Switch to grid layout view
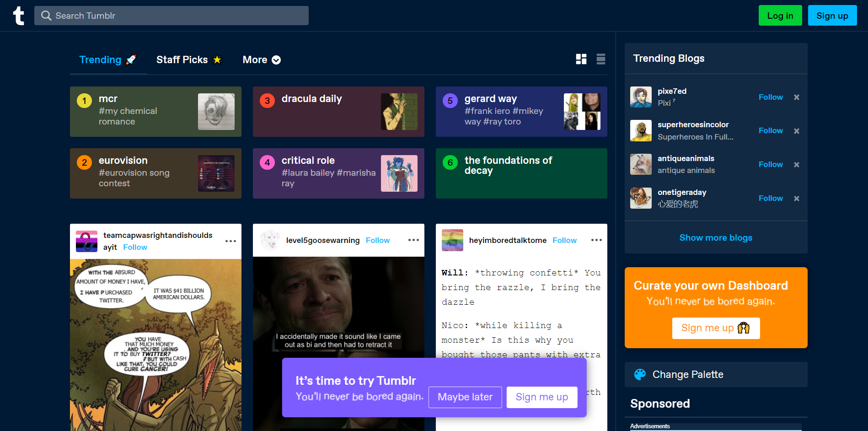The width and height of the screenshot is (868, 431). click(581, 59)
